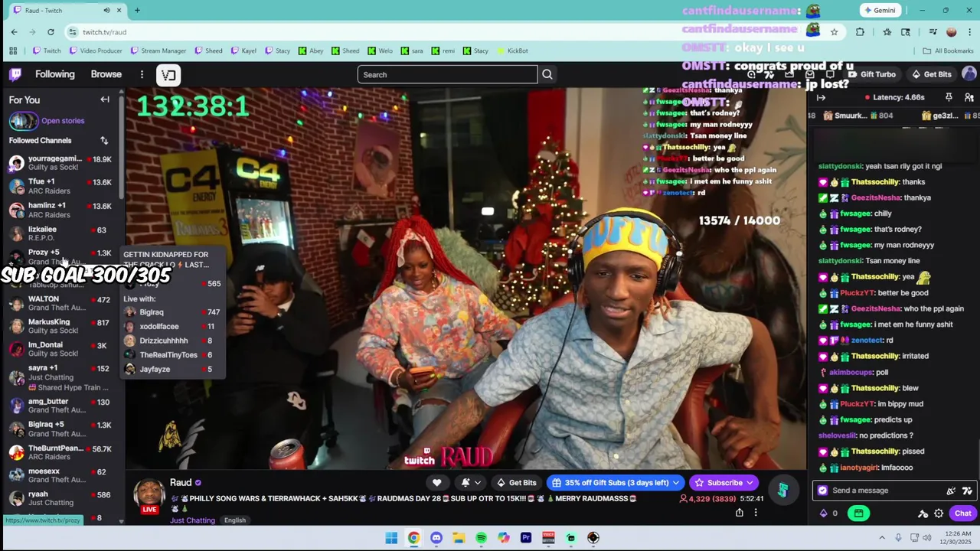
Task: Open the Gemini button in Chrome
Action: (x=879, y=10)
